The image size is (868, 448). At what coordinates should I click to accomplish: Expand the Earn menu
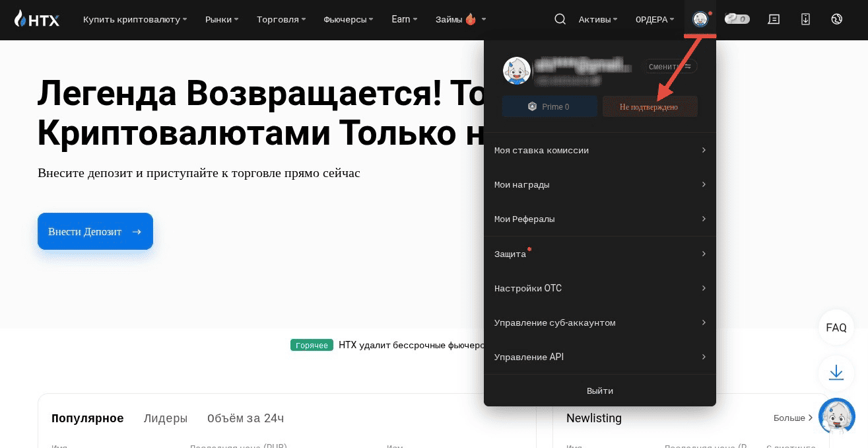(404, 19)
